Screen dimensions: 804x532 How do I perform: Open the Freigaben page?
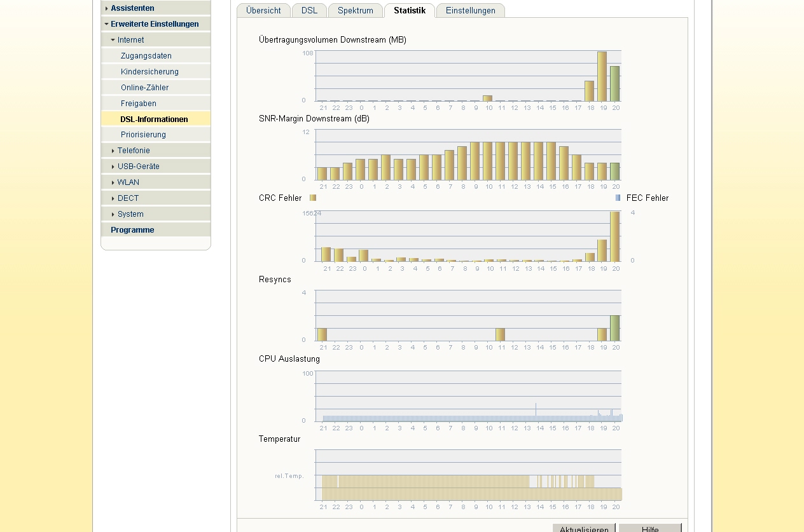[x=139, y=104]
